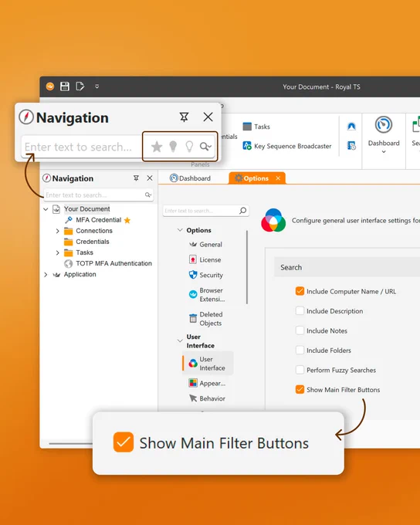Open search options magnifier in small Navigation panel
Viewport: 420px width, 525px height.
click(148, 195)
